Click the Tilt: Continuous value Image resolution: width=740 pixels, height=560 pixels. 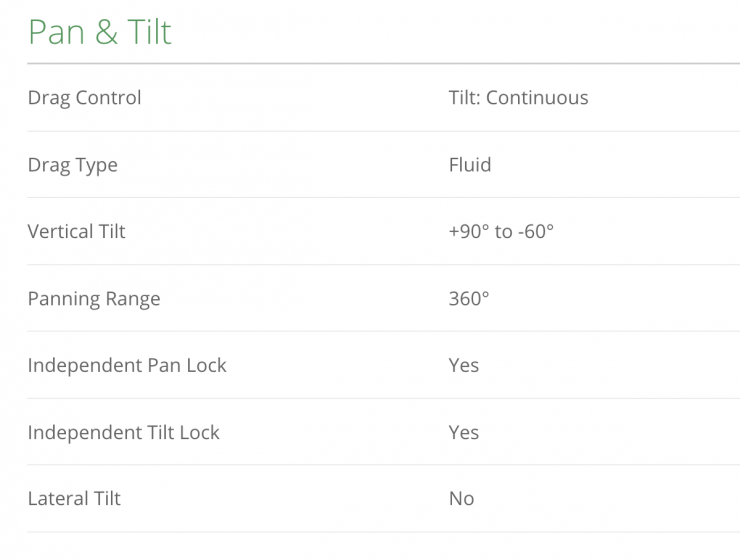click(518, 98)
